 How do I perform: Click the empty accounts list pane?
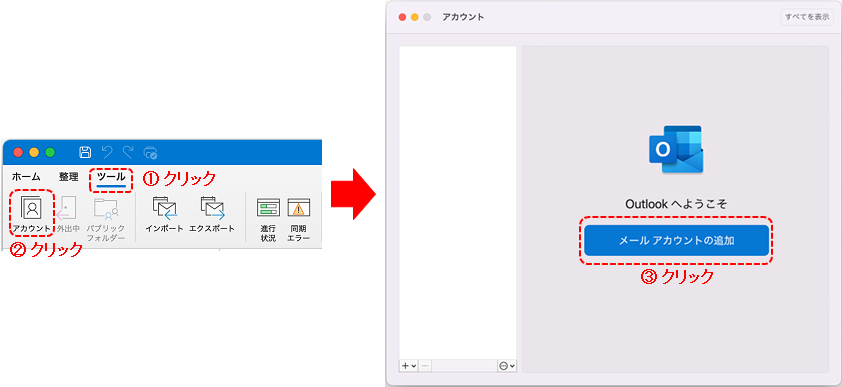tap(458, 202)
